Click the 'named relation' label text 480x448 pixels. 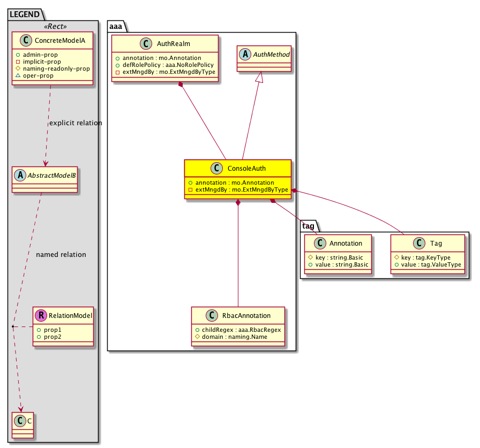61,255
